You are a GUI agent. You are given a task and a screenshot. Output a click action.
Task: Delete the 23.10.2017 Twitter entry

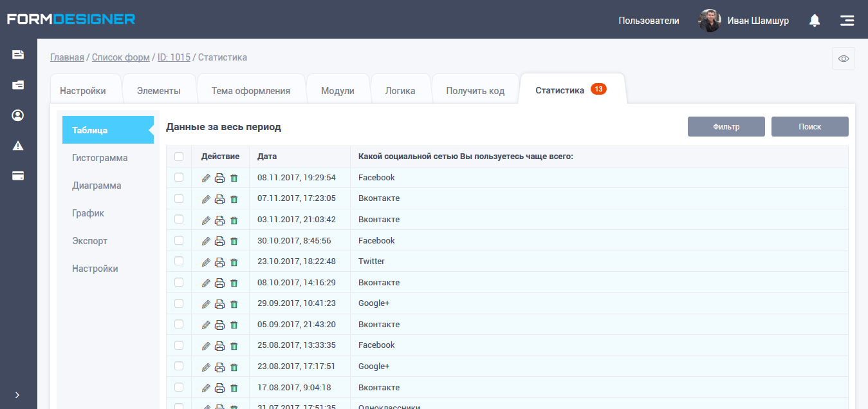tap(234, 262)
